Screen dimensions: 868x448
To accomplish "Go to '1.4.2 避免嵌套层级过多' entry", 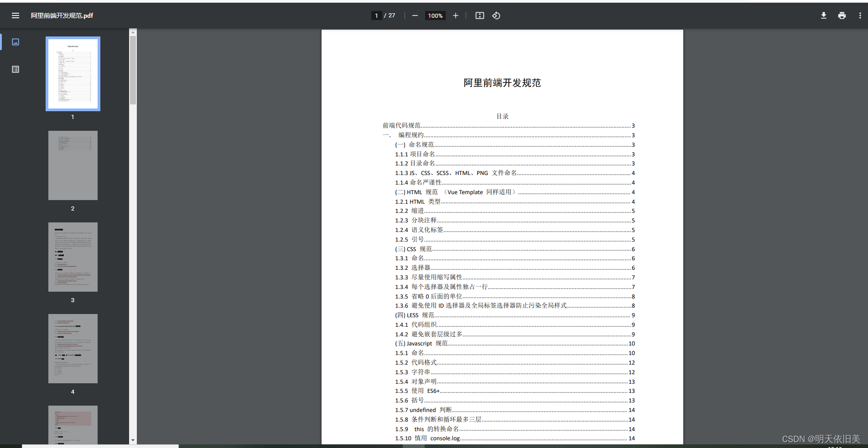I will pos(515,334).
